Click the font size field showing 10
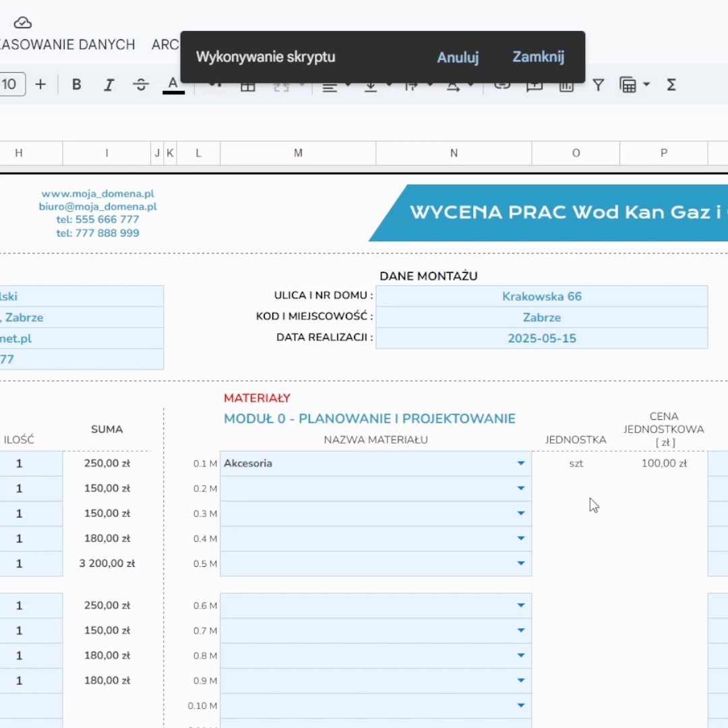 pos(11,84)
